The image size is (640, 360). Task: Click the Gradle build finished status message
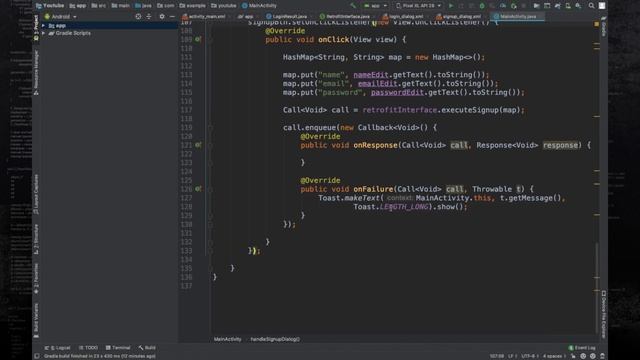100,356
